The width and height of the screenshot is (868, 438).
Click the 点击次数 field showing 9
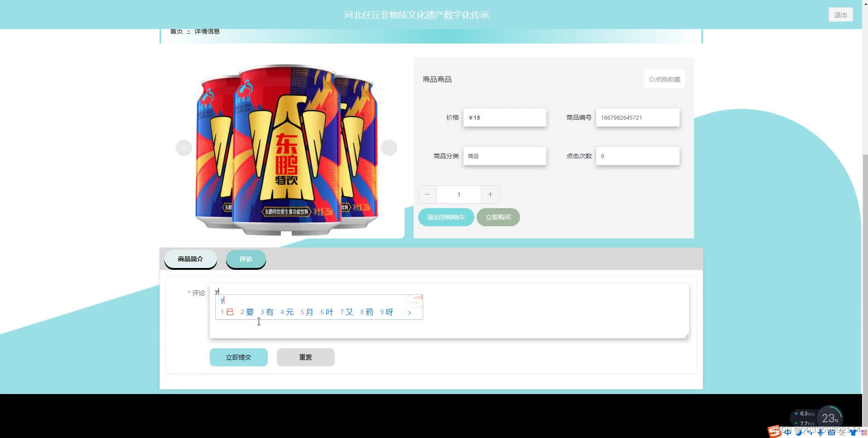pyautogui.click(x=637, y=156)
